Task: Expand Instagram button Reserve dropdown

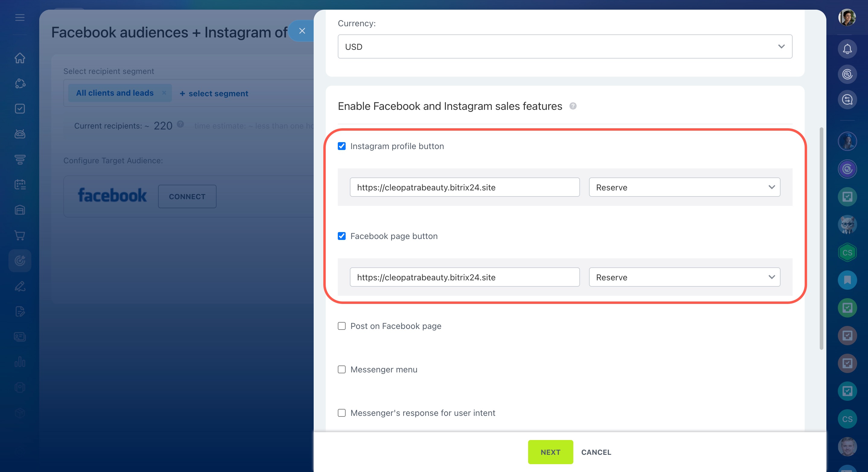Action: 684,187
